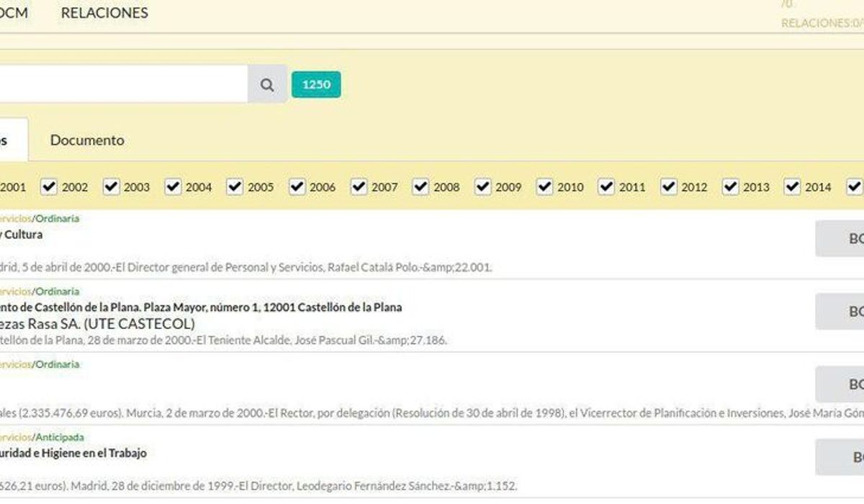Switch to the Documento tab
Image resolution: width=864 pixels, height=504 pixels.
tap(87, 140)
